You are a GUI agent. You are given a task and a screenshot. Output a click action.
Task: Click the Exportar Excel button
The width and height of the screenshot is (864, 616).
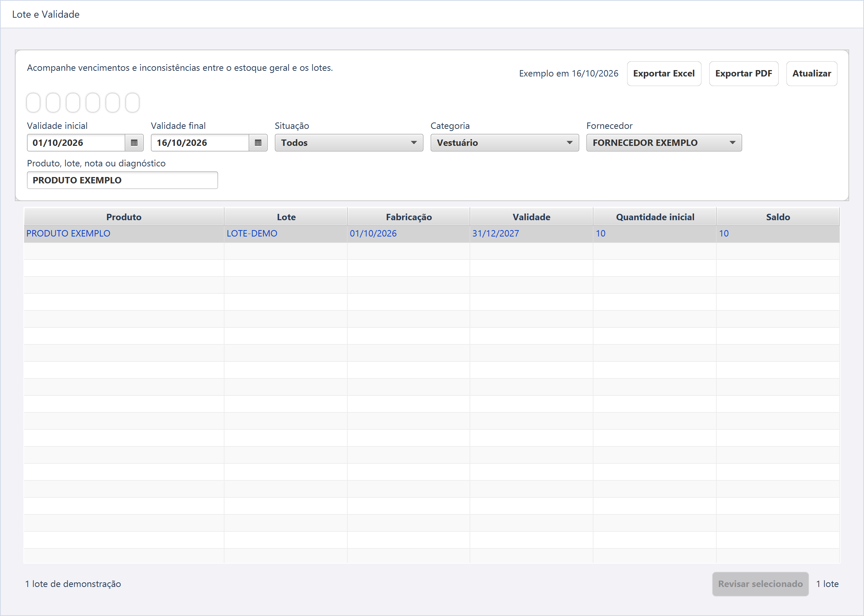pos(664,74)
